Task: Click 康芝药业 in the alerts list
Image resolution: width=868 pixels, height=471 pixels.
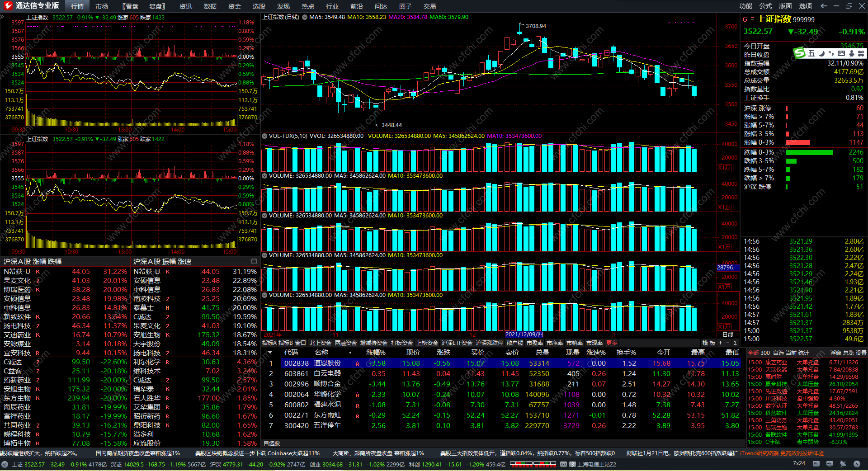Action: coord(776,363)
